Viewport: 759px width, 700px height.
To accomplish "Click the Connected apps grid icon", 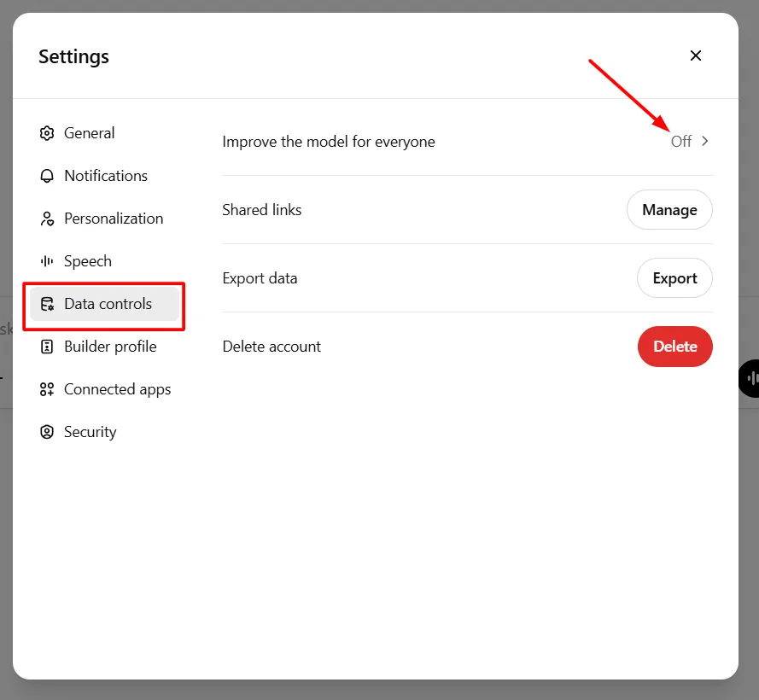I will pos(47,389).
